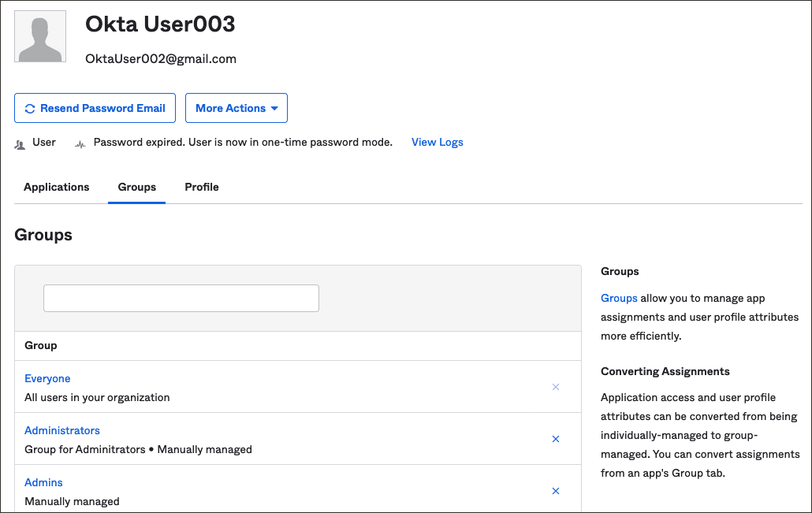The height and width of the screenshot is (513, 812).
Task: Open the More Actions dropdown
Action: coord(236,108)
